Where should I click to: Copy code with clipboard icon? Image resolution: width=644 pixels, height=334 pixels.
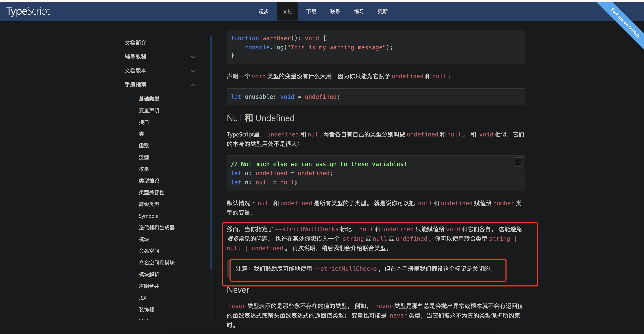tap(518, 162)
